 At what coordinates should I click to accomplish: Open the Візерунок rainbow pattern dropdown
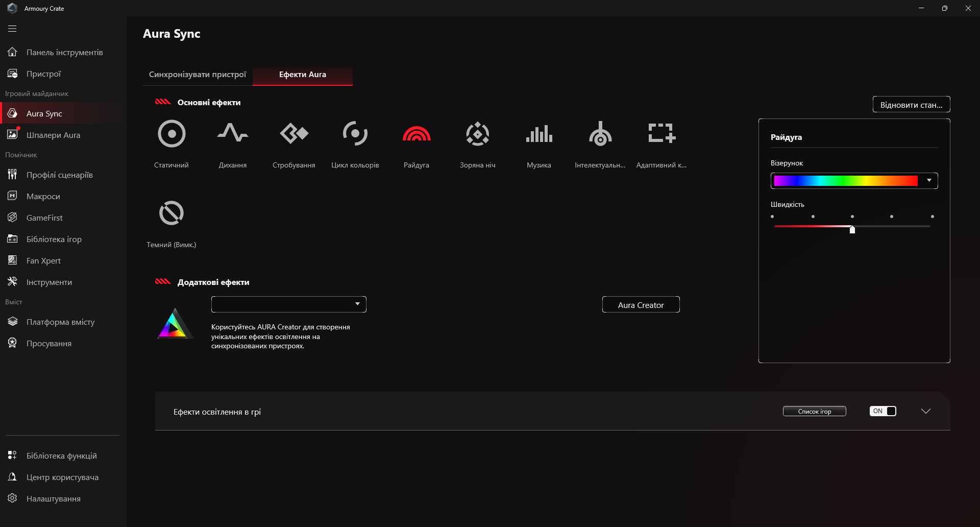coord(854,180)
